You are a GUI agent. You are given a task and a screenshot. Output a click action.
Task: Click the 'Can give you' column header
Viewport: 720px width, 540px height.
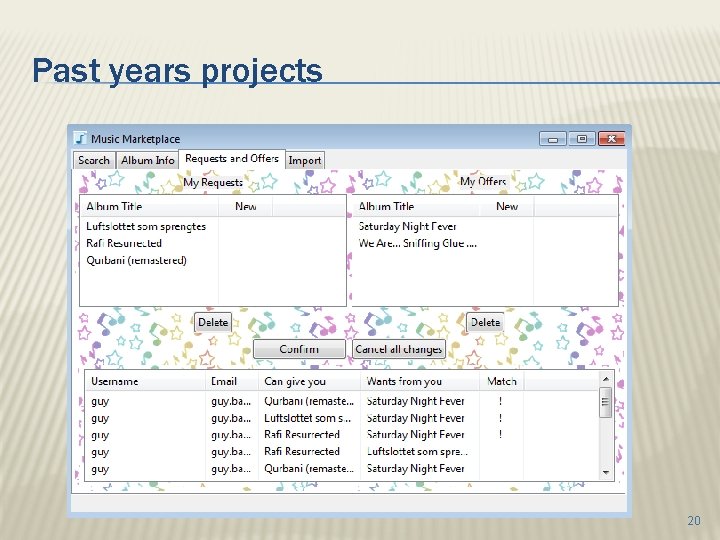point(309,381)
